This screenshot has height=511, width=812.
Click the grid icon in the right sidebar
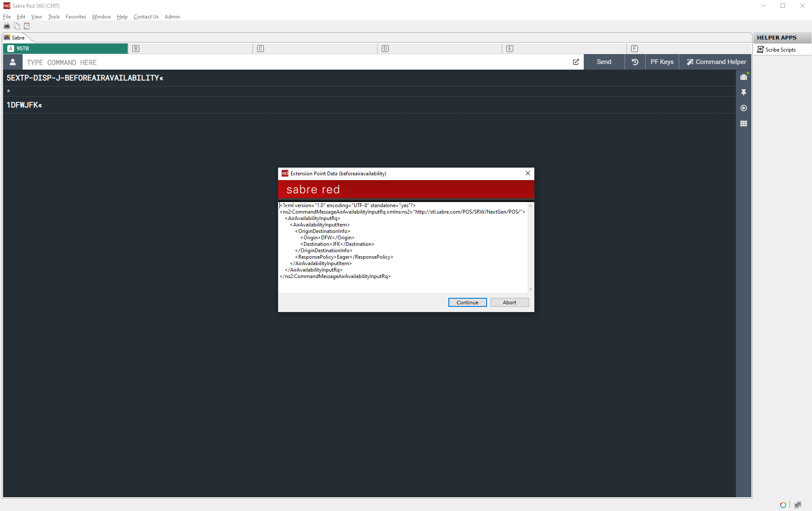[744, 123]
